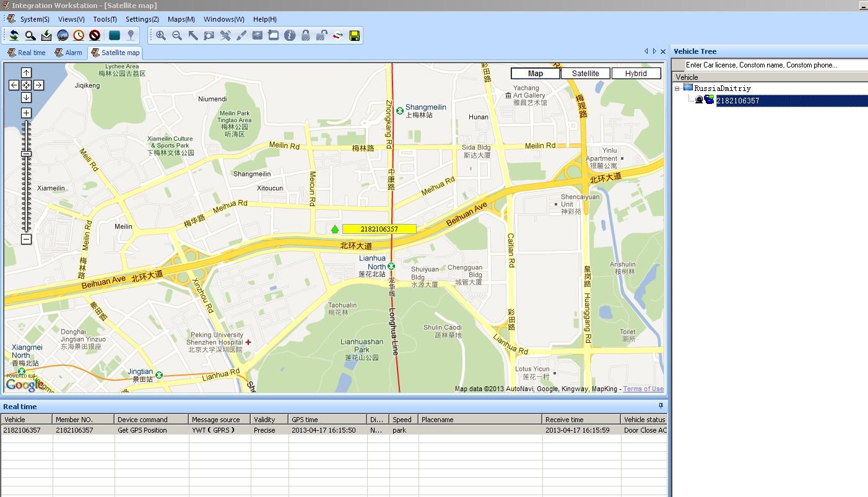Switch to the Alarm tab
The image size is (868, 497).
click(68, 53)
